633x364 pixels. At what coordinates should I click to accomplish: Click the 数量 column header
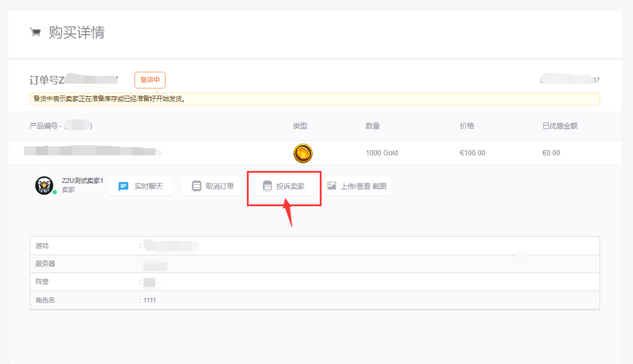(372, 126)
